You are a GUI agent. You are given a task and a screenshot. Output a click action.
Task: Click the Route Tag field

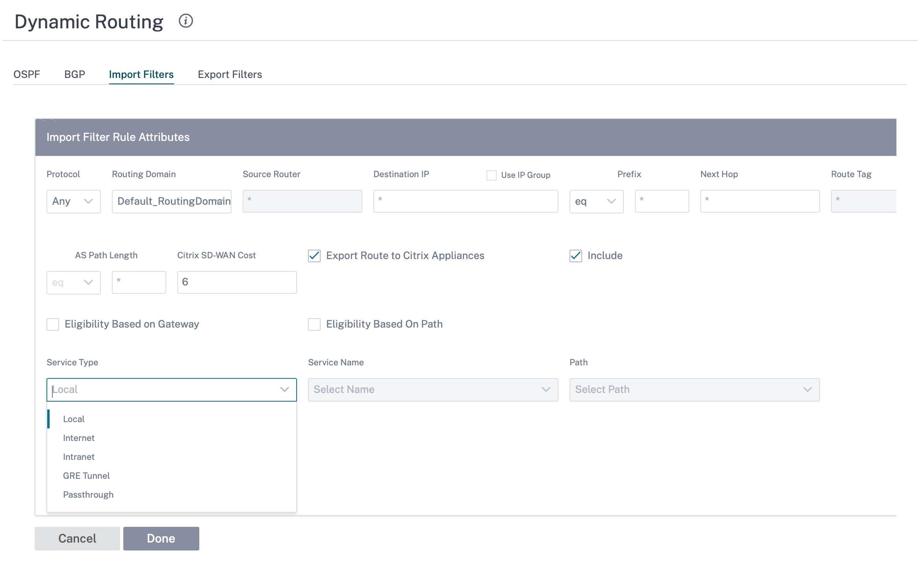point(864,201)
